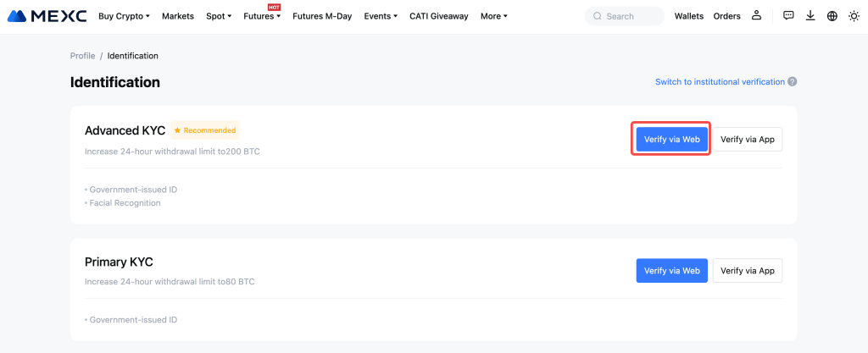The width and height of the screenshot is (868, 353).
Task: Click the institutional verification help icon
Action: (x=793, y=82)
